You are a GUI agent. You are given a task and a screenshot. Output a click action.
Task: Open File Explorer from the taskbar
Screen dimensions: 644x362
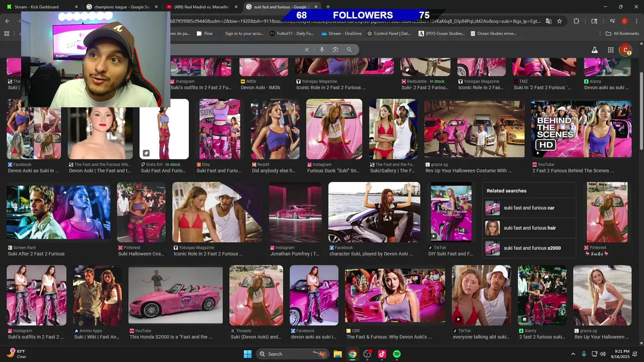pyautogui.click(x=338, y=354)
